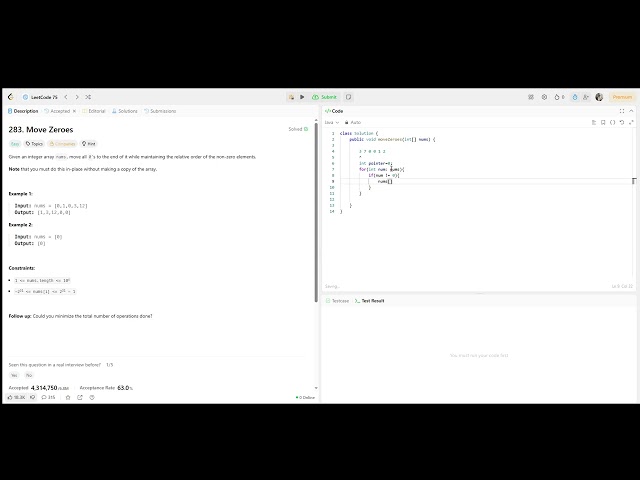Click the Code panel tab
This screenshot has width=640, height=480.
coord(334,111)
